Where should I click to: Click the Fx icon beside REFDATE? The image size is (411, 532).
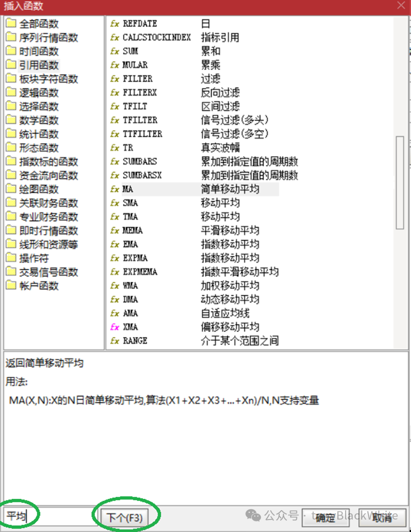pyautogui.click(x=115, y=24)
